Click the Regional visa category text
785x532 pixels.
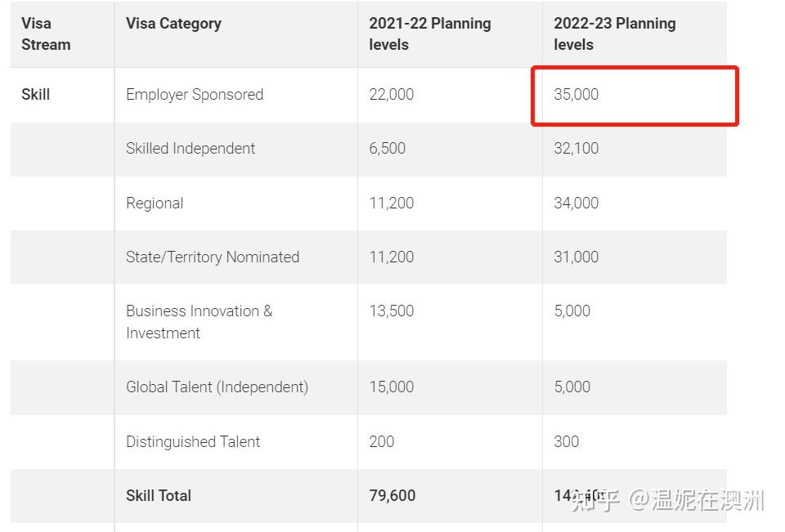coord(155,203)
